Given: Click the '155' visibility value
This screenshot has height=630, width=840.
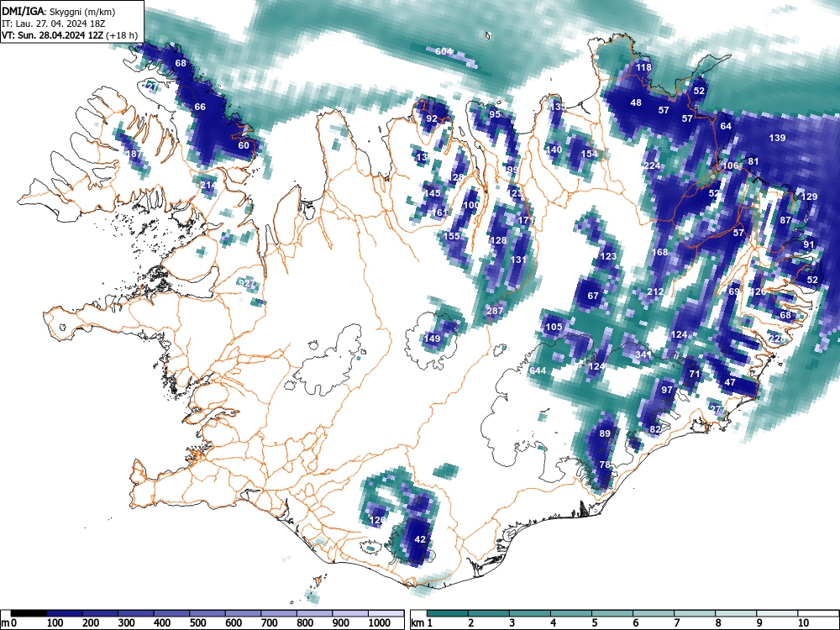Looking at the screenshot, I should point(452,236).
